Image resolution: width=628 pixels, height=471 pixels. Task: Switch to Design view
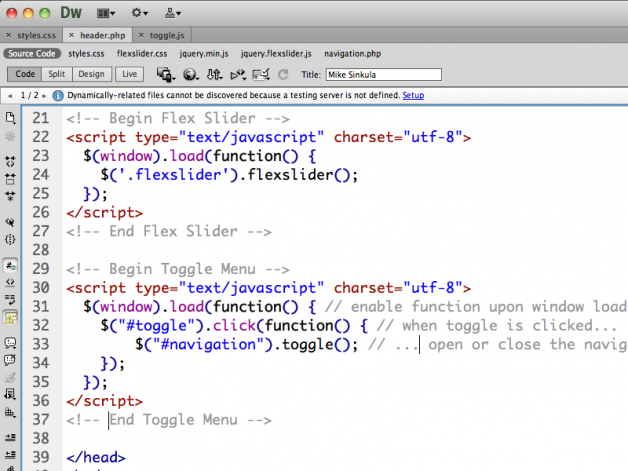click(91, 74)
